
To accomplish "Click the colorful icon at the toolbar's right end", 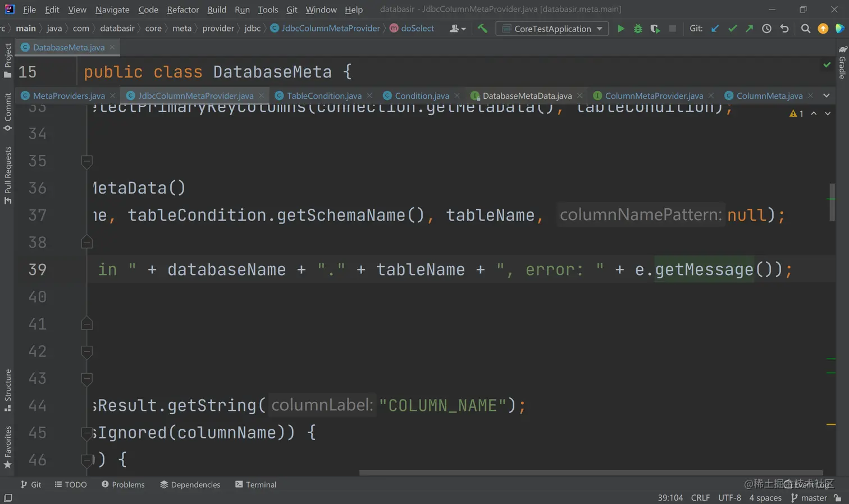I will tap(840, 29).
